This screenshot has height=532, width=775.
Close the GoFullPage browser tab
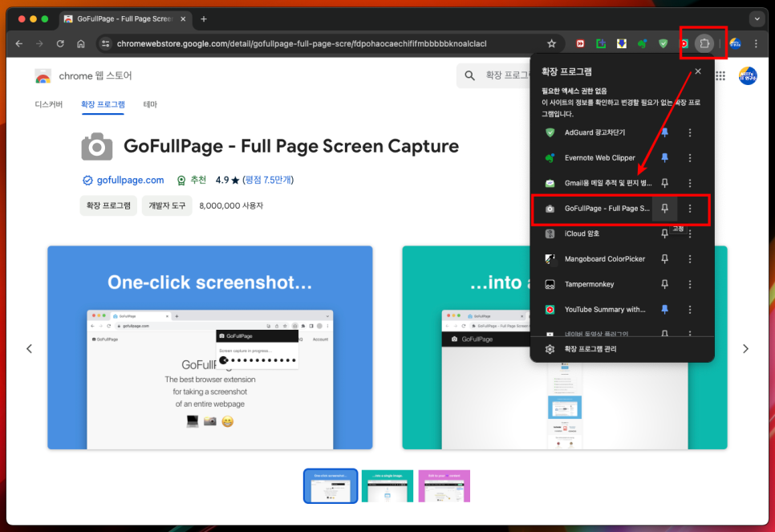(x=183, y=18)
